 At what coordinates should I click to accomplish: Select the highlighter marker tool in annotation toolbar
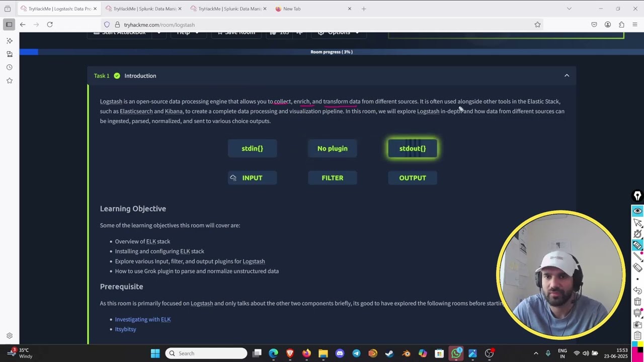(x=637, y=245)
